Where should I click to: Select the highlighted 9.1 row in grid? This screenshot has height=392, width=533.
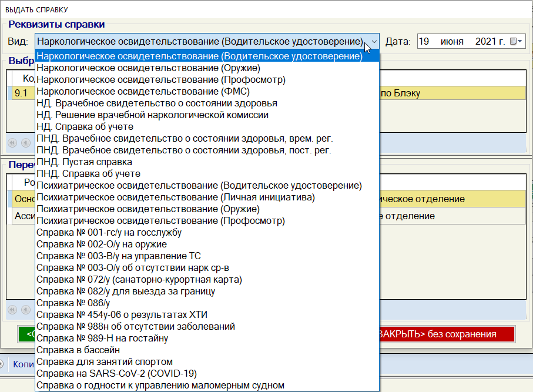(21, 93)
